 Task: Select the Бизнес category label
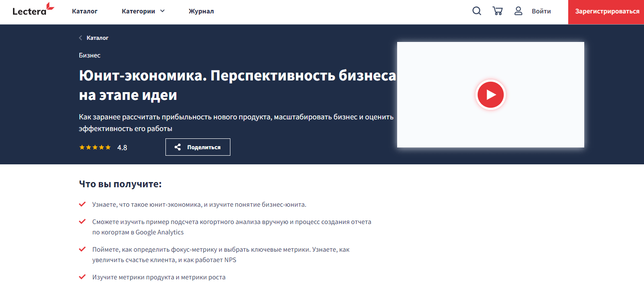pos(90,55)
